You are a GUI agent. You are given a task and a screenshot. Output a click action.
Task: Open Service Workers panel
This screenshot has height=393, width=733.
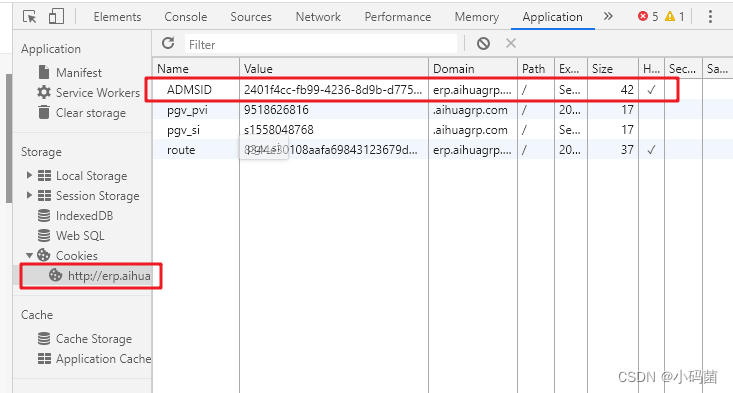(98, 93)
